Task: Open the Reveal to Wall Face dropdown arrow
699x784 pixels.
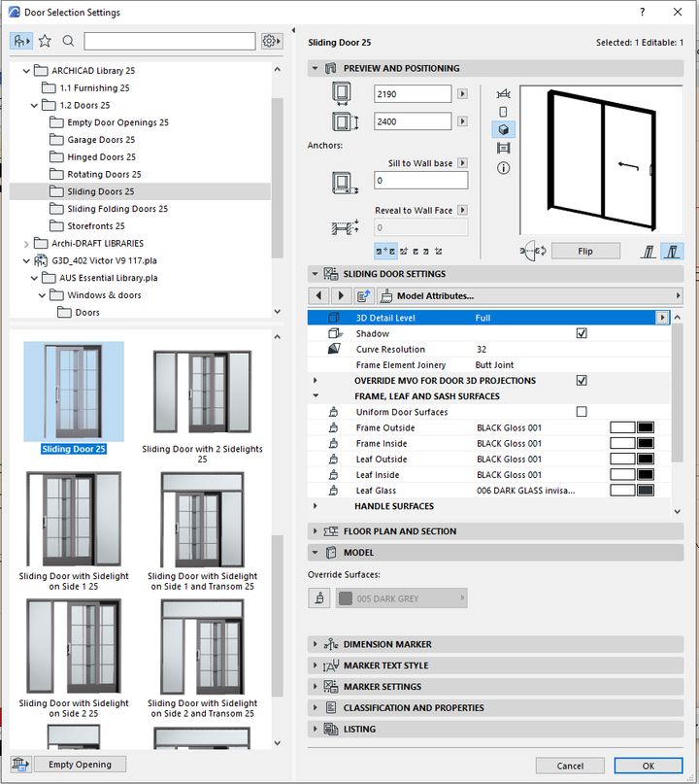Action: coord(463,210)
